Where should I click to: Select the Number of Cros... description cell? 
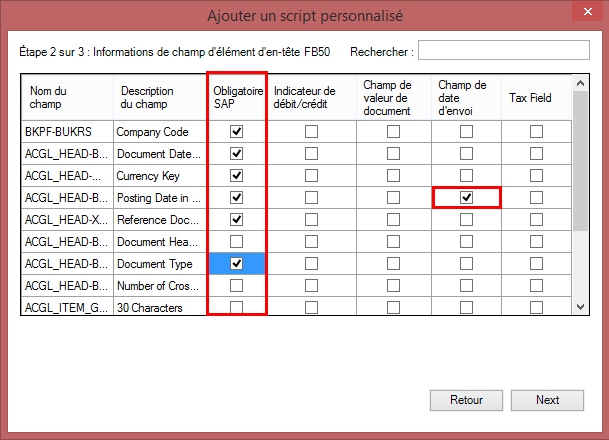point(160,286)
